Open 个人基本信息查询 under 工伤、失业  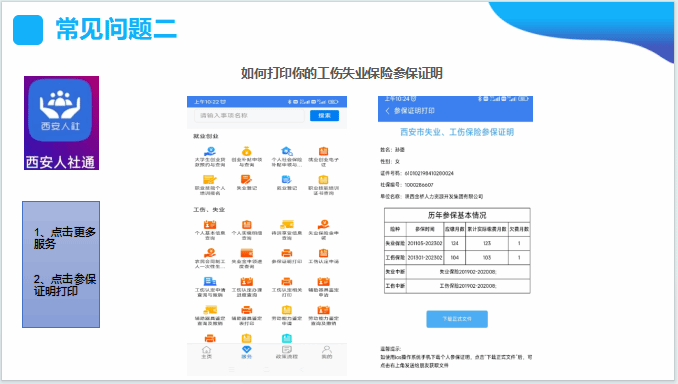point(210,224)
